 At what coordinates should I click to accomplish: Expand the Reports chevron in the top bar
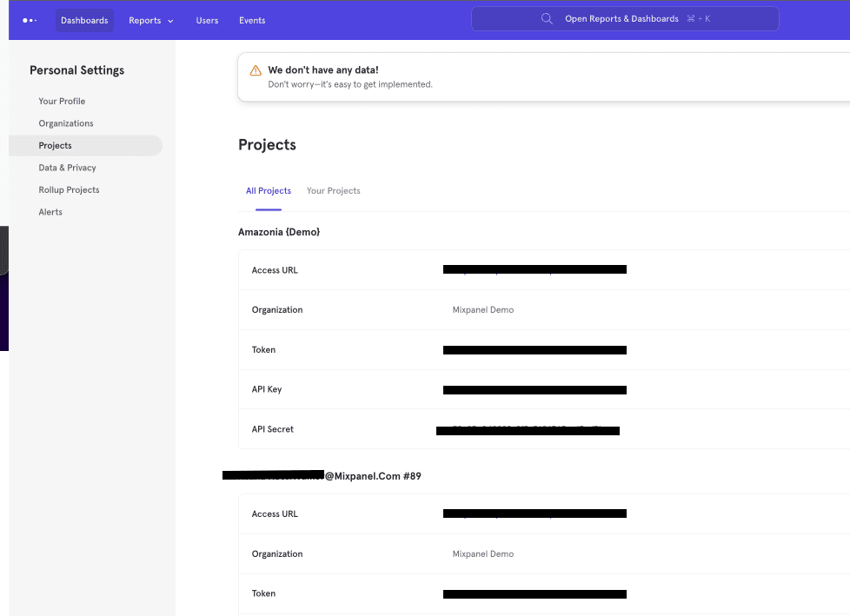click(x=170, y=21)
